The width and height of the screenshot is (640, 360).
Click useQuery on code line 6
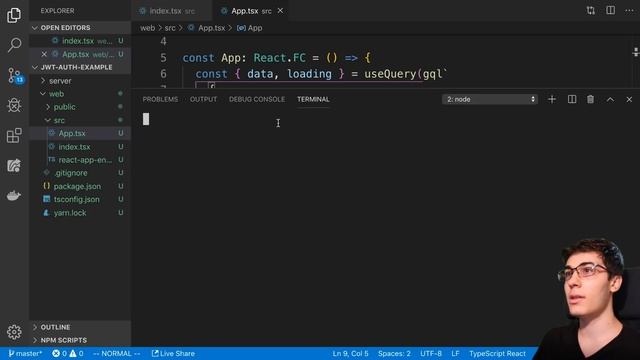tap(390, 74)
